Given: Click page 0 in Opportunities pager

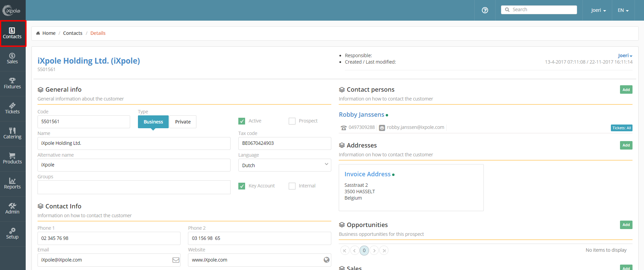Looking at the screenshot, I should (364, 250).
